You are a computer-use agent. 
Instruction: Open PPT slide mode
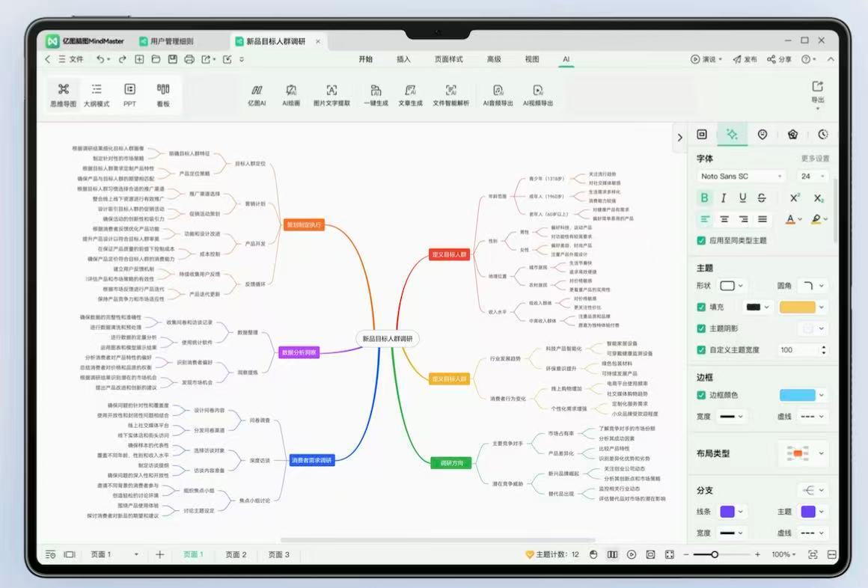pos(129,95)
